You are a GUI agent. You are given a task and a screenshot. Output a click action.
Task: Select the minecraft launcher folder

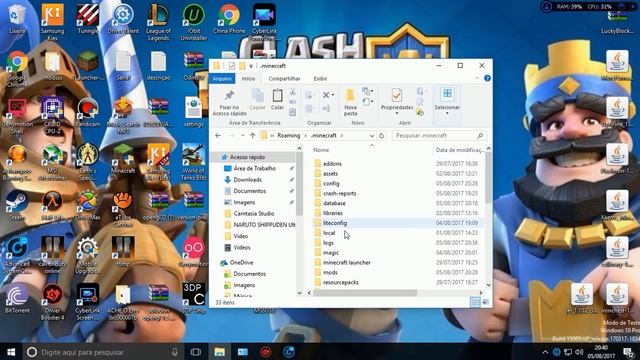pos(347,262)
